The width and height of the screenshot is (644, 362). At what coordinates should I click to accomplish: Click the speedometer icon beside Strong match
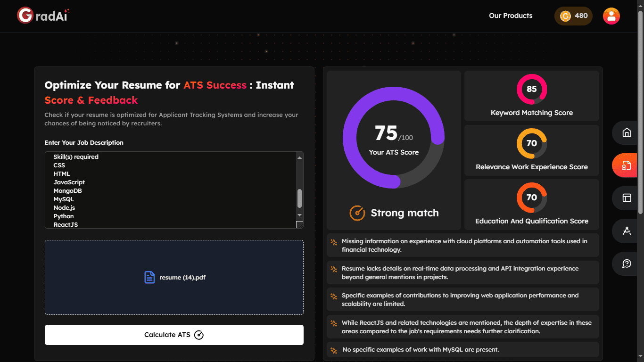(x=357, y=213)
